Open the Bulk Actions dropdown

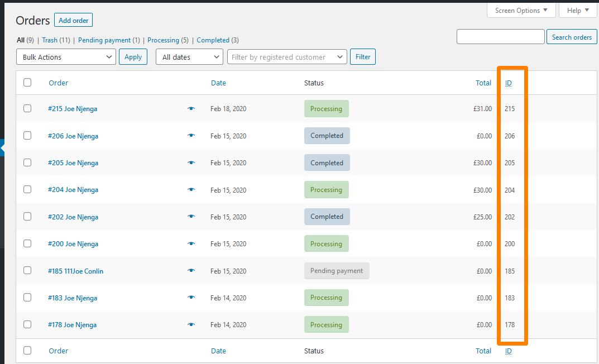pos(66,57)
